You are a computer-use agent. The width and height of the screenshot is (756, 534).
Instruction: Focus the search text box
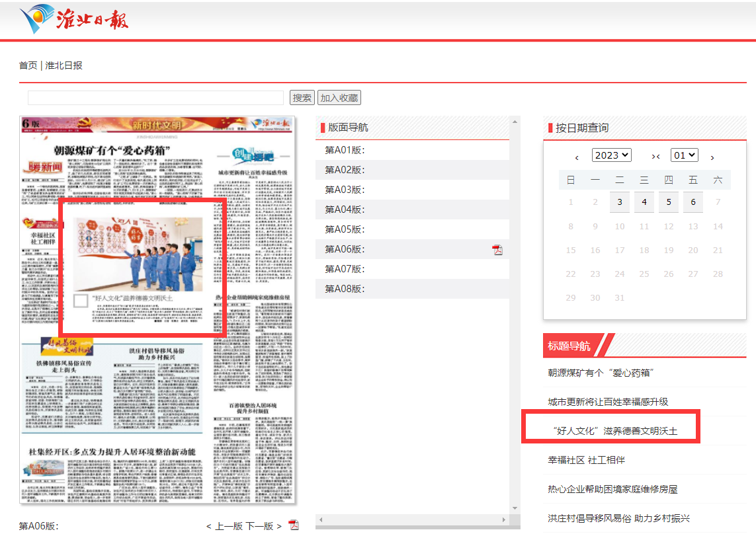pos(155,98)
